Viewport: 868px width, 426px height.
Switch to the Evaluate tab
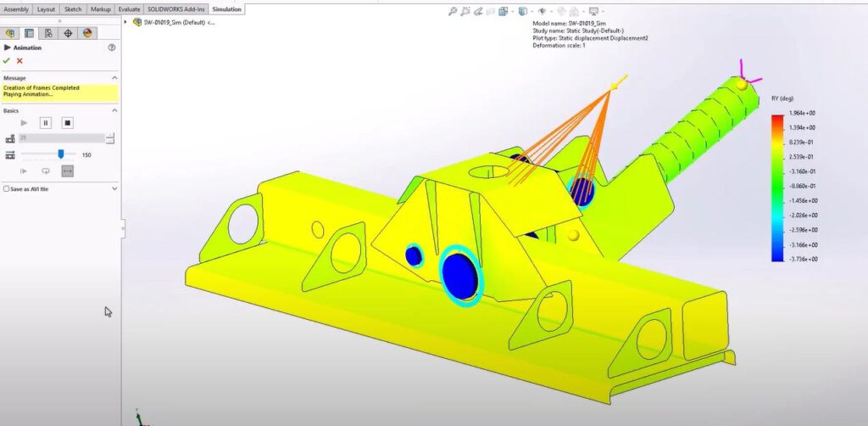[x=129, y=9]
